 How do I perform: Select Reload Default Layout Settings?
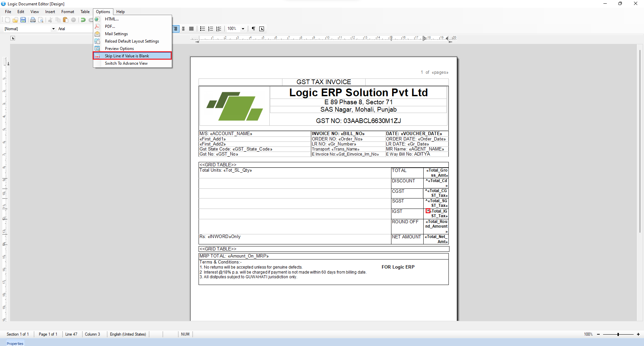[132, 41]
